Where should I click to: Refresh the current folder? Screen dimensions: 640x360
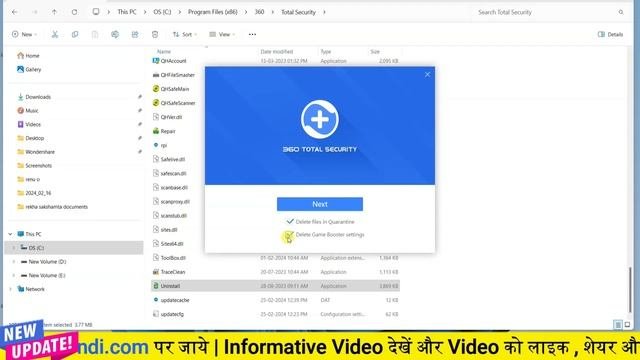point(74,12)
